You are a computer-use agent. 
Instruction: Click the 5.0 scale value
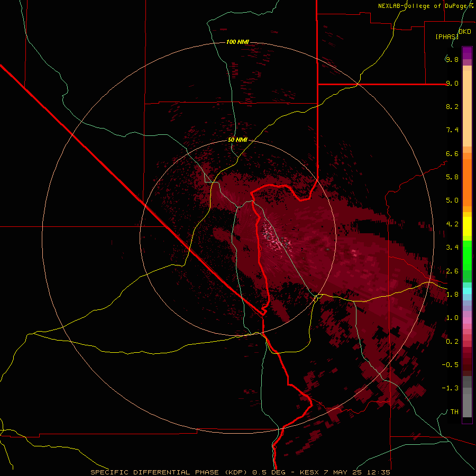pos(452,200)
